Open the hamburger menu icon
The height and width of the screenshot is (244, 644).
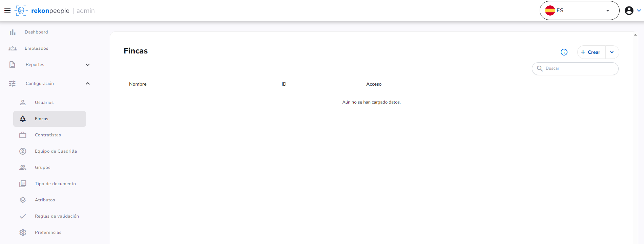pyautogui.click(x=7, y=10)
